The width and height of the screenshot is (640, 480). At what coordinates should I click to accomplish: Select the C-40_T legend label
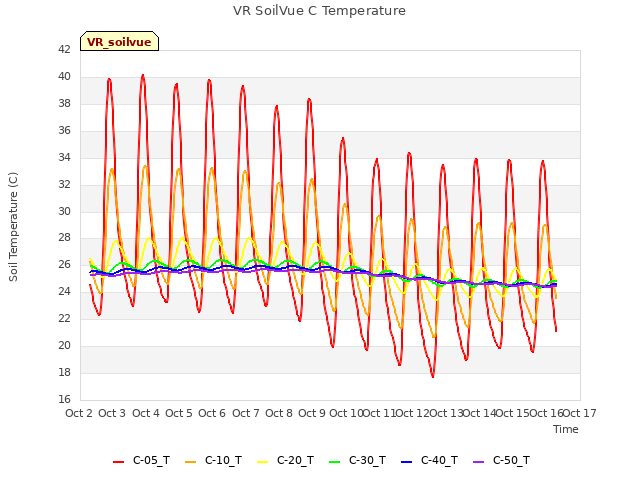439,460
